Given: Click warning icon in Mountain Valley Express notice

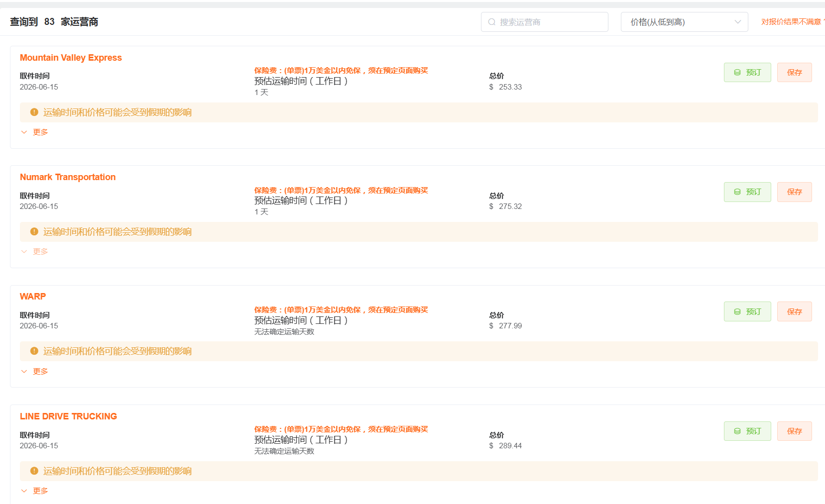Looking at the screenshot, I should (34, 112).
